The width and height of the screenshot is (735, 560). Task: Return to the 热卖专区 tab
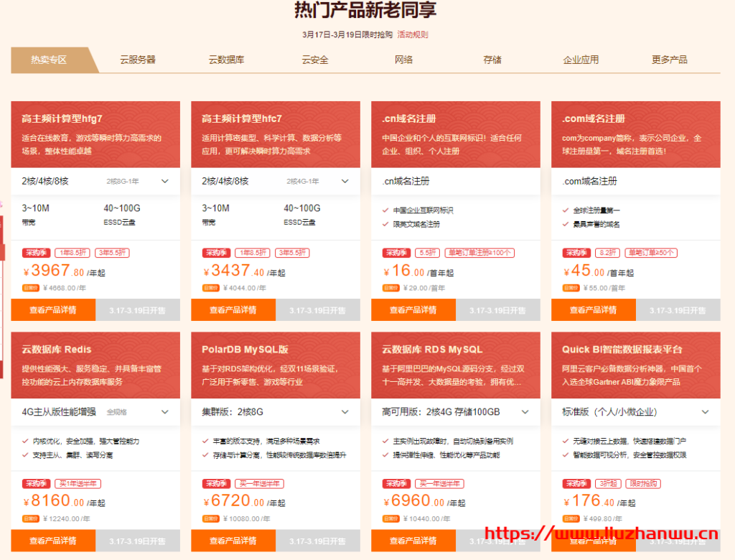[48, 60]
